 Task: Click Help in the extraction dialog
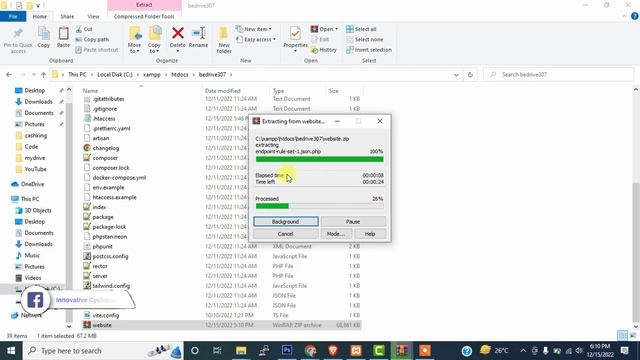(370, 234)
